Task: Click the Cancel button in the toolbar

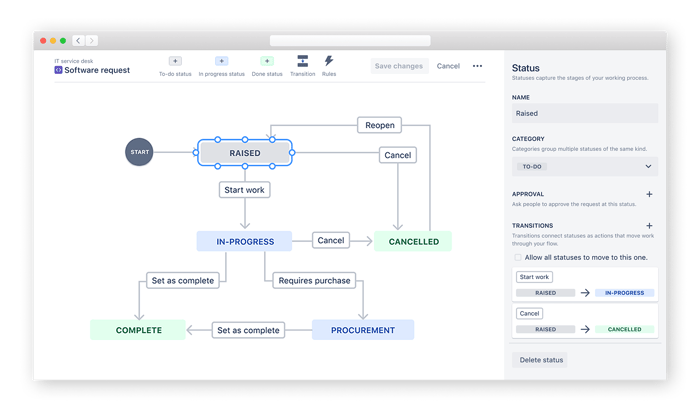Action: tap(448, 66)
